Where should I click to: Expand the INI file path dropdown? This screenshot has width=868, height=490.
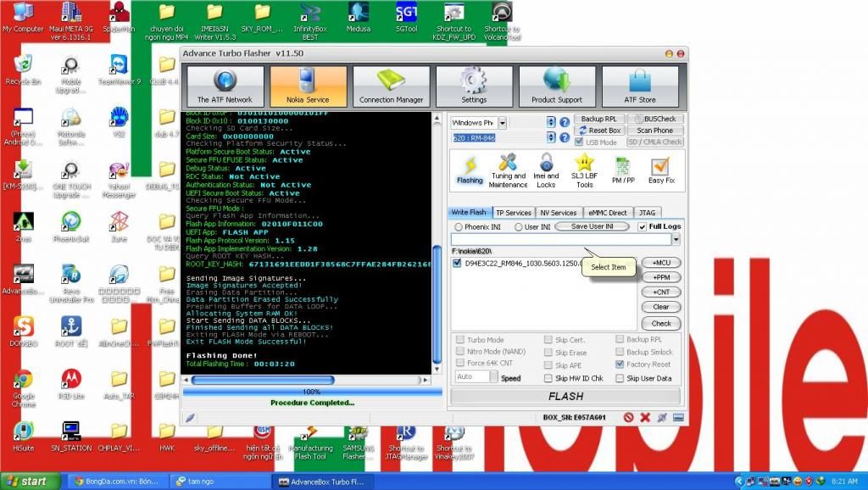676,239
